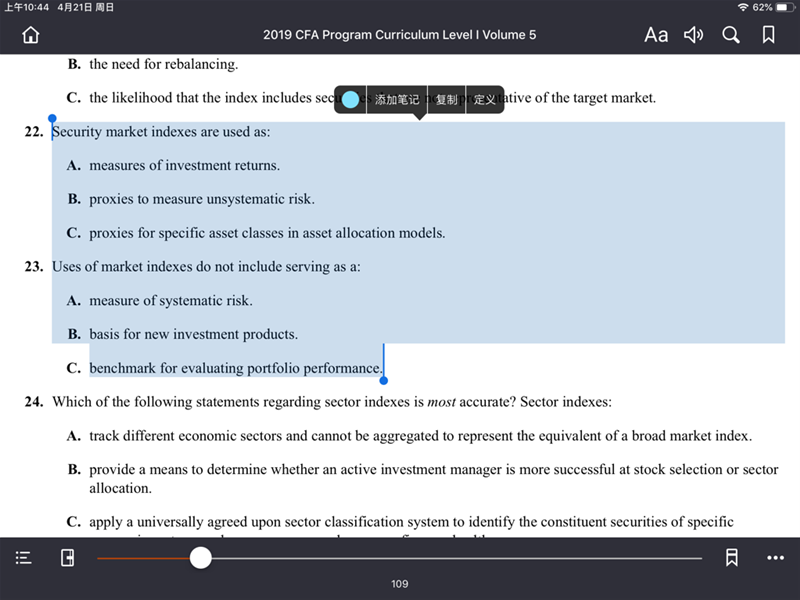800x600 pixels.
Task: Tap 复制 to copy the selection
Action: (446, 99)
